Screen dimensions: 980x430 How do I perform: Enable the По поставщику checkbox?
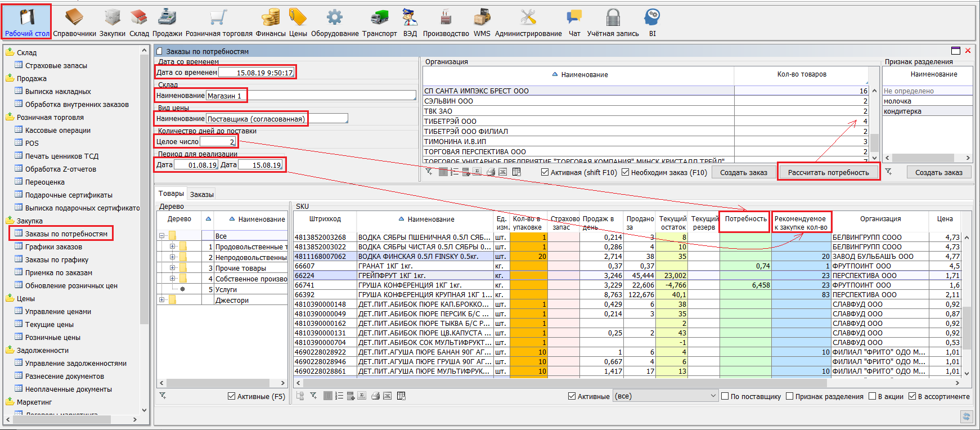[725, 396]
